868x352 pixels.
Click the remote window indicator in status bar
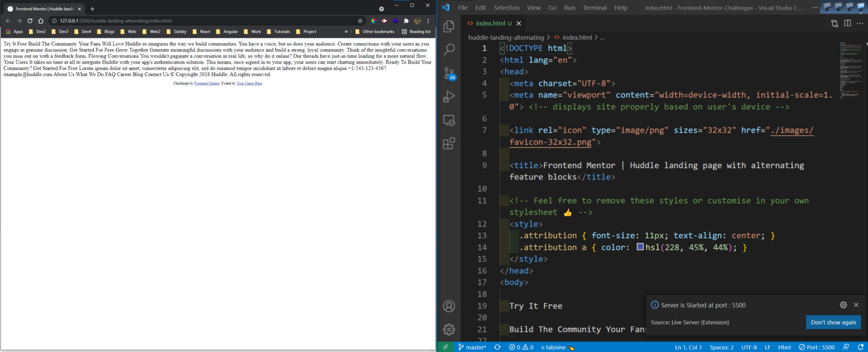[x=445, y=347]
